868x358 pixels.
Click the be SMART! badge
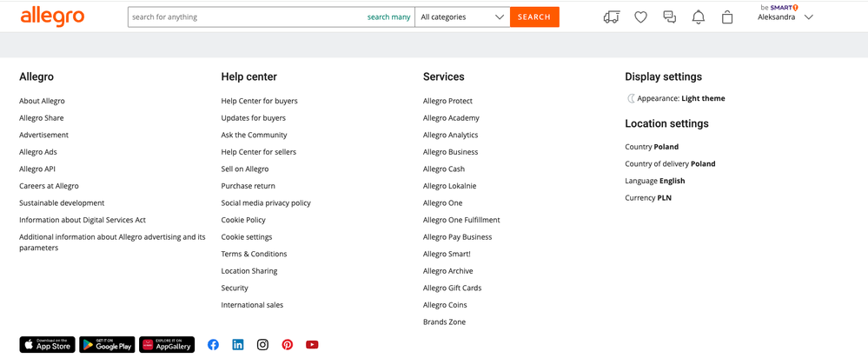click(x=779, y=7)
